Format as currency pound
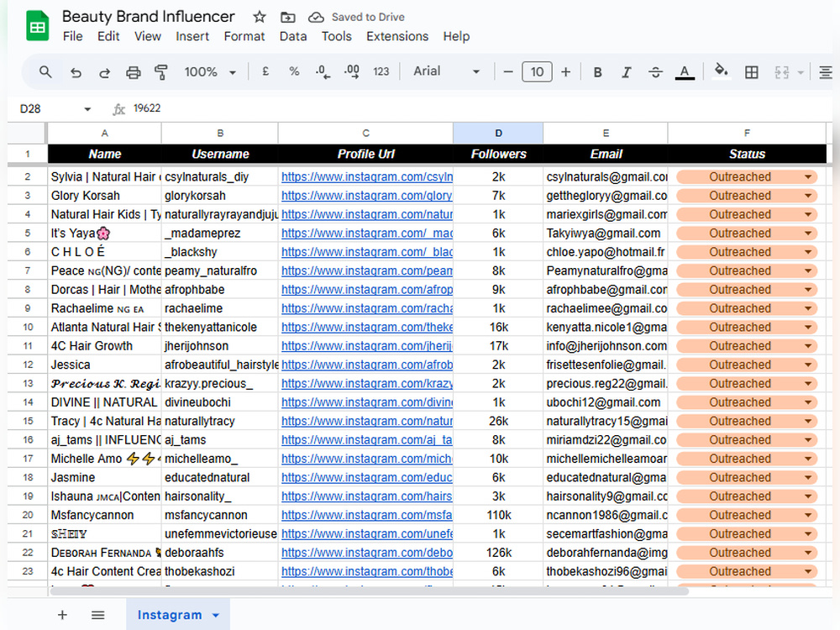 [265, 71]
